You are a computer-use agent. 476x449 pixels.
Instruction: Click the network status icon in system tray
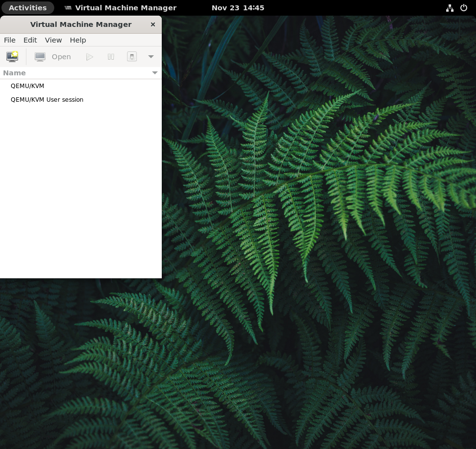click(x=450, y=7)
